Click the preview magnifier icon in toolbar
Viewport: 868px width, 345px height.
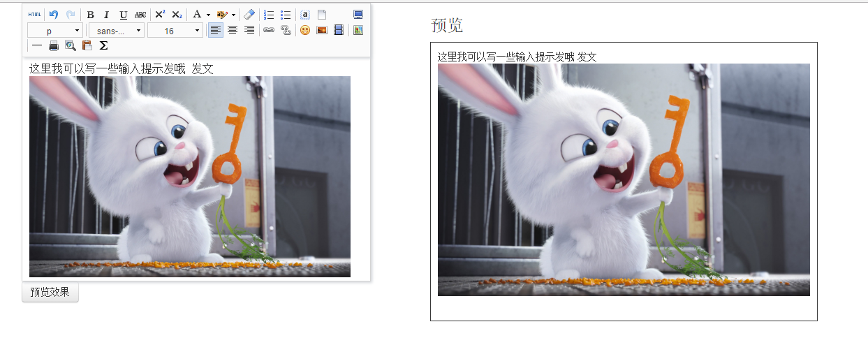(71, 45)
